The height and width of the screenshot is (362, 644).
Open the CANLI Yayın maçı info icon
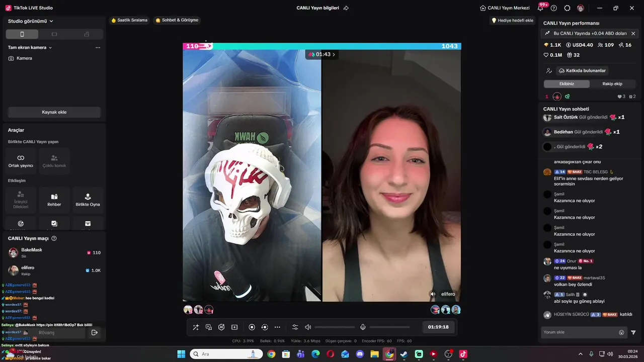pyautogui.click(x=54, y=238)
